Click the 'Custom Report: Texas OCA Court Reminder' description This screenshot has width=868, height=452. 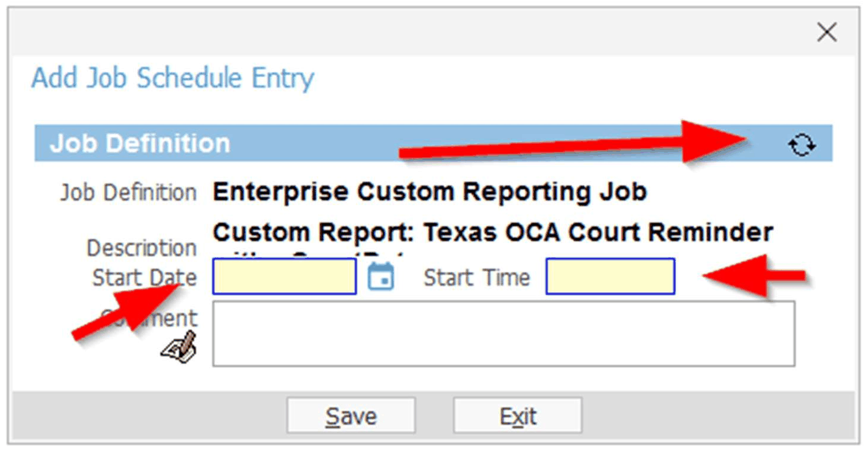coord(493,233)
